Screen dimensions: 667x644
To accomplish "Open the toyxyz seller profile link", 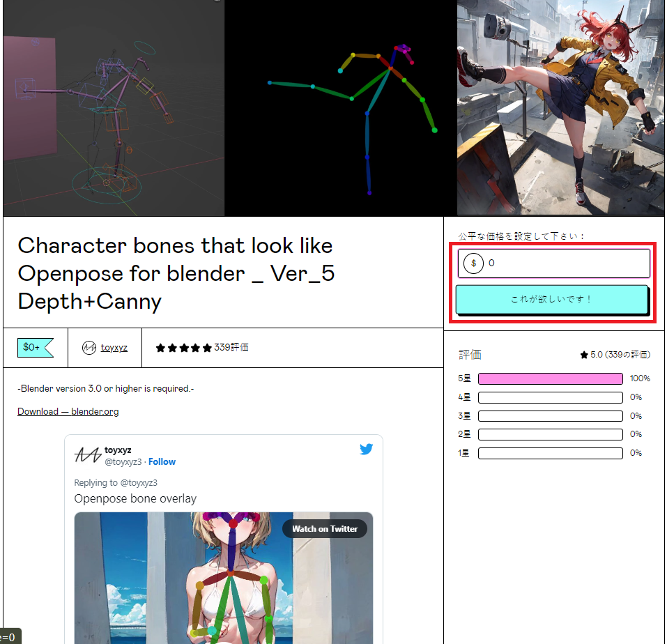I will click(114, 348).
